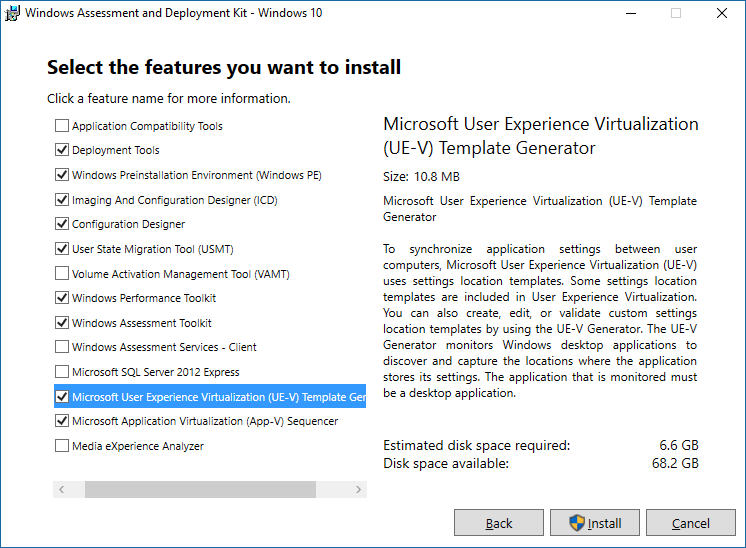Image resolution: width=746 pixels, height=548 pixels.
Task: Enable Microsoft SQL Server 2012 Express
Action: (62, 372)
